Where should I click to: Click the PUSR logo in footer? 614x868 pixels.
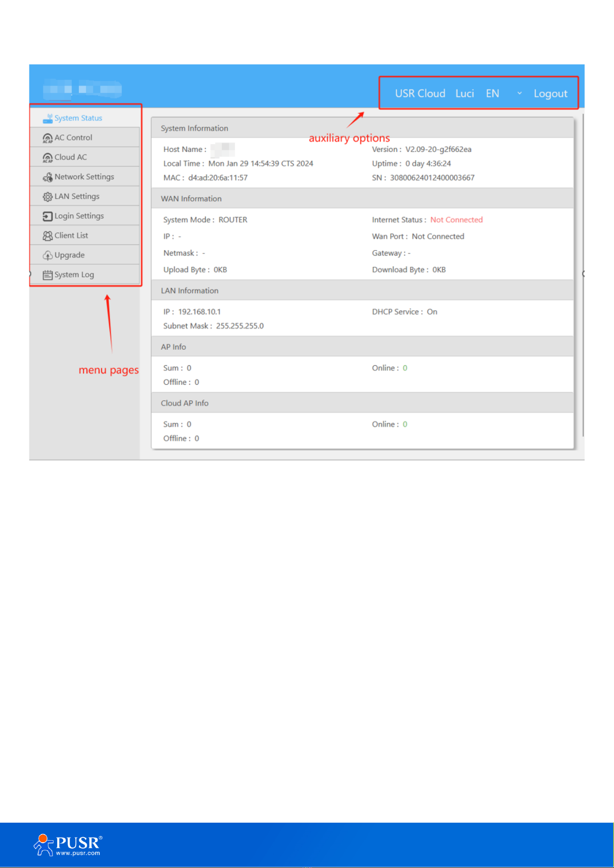point(68,845)
